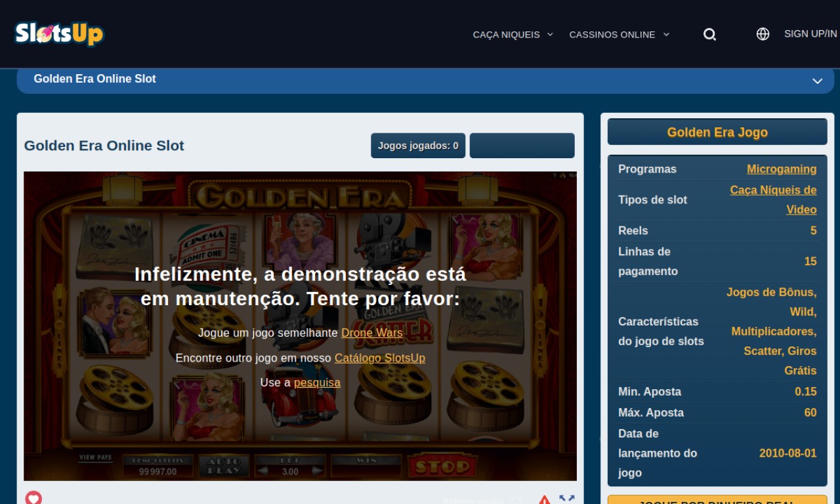Image resolution: width=840 pixels, height=504 pixels.
Task: Open the Cassinos Online menu
Action: click(612, 35)
